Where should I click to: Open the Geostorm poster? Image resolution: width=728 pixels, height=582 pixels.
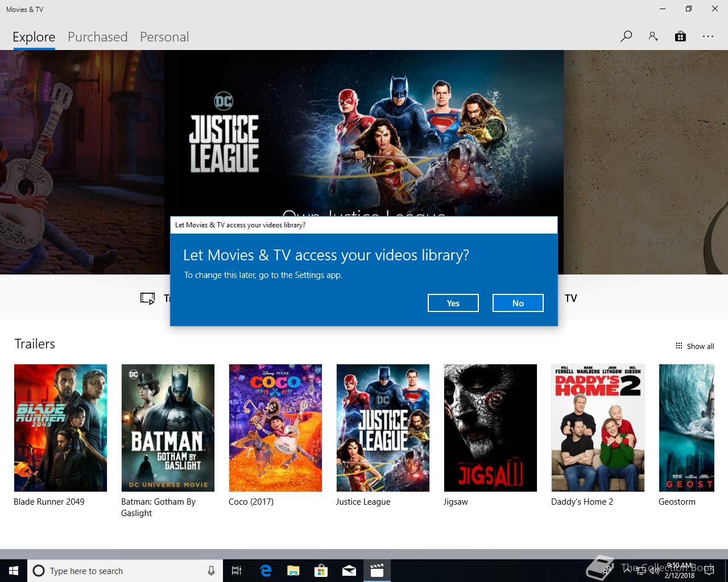(686, 428)
